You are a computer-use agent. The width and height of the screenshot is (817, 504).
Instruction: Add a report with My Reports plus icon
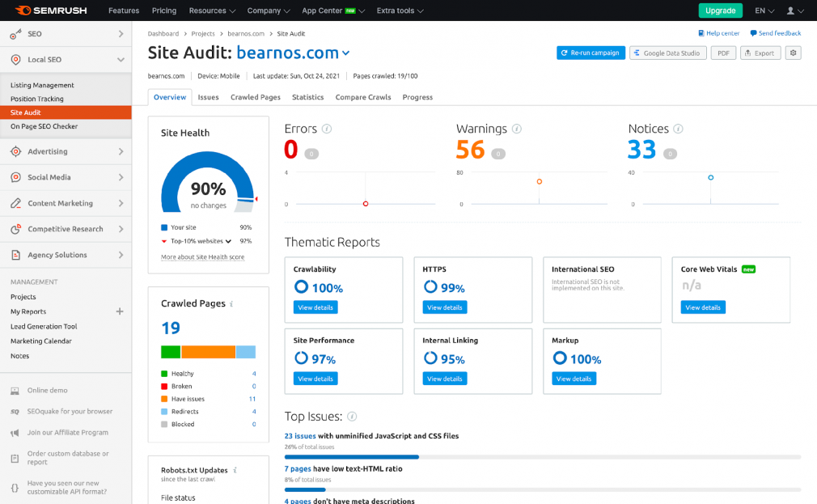click(120, 311)
